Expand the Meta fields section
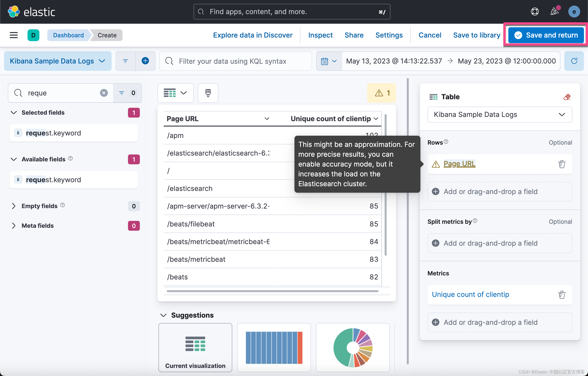 [14, 226]
